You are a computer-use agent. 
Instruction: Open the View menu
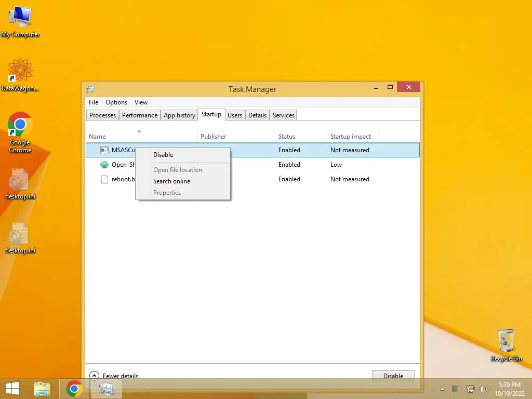[141, 102]
